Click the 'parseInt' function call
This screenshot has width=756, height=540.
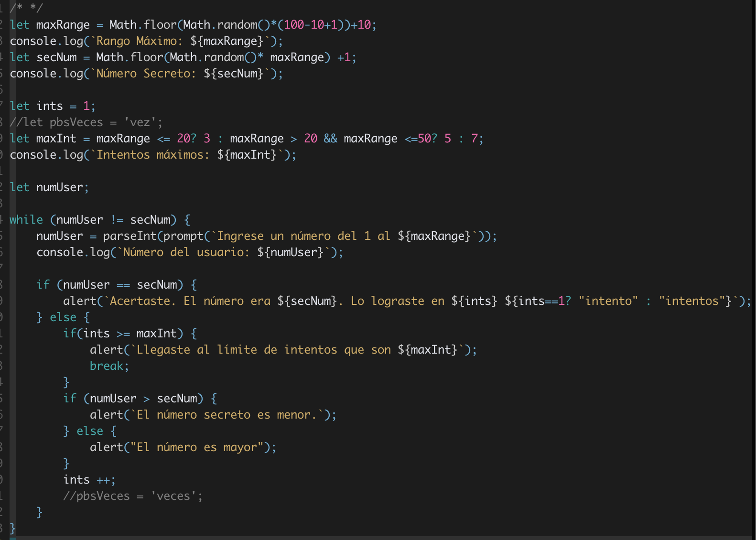coord(130,236)
